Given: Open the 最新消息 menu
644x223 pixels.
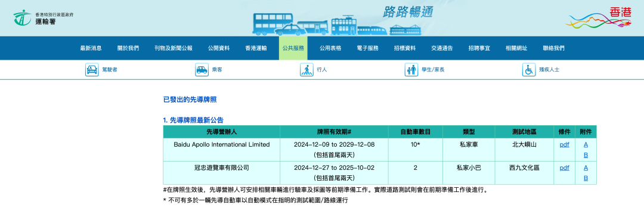Looking at the screenshot, I should point(91,48).
